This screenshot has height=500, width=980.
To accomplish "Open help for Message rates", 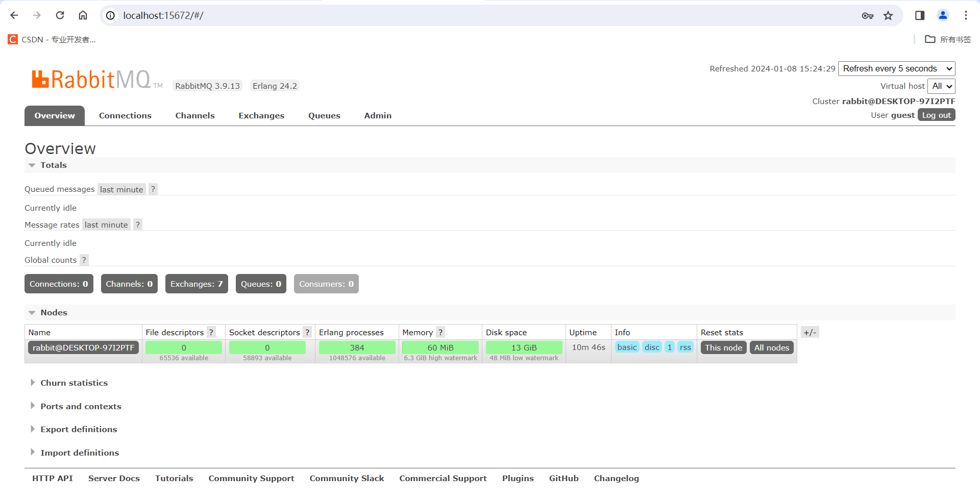I will click(x=138, y=224).
